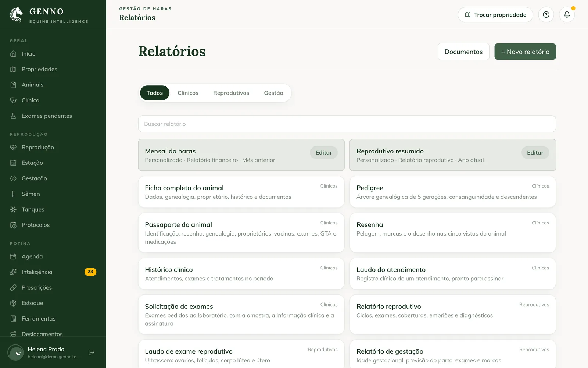
Task: Click the Estação calendar icon
Action: tap(13, 163)
